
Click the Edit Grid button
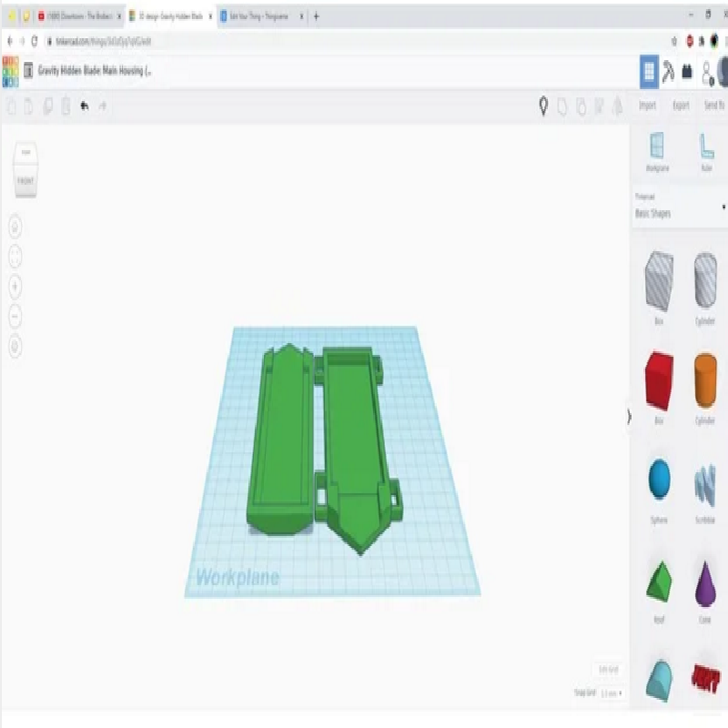click(x=608, y=670)
